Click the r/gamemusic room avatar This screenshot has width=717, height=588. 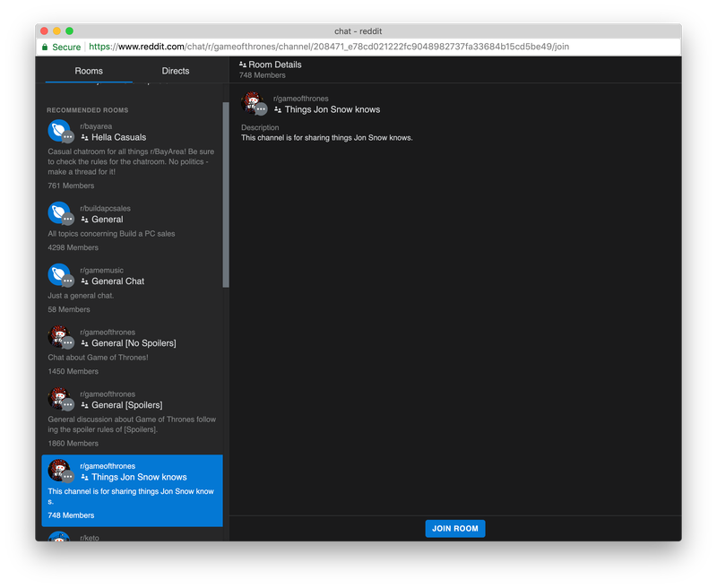coord(60,275)
